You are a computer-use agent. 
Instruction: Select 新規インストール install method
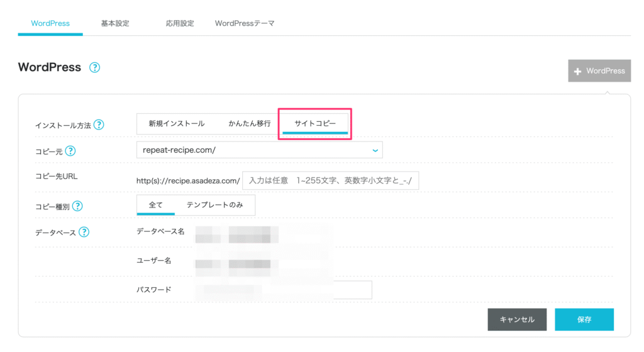pos(177,123)
